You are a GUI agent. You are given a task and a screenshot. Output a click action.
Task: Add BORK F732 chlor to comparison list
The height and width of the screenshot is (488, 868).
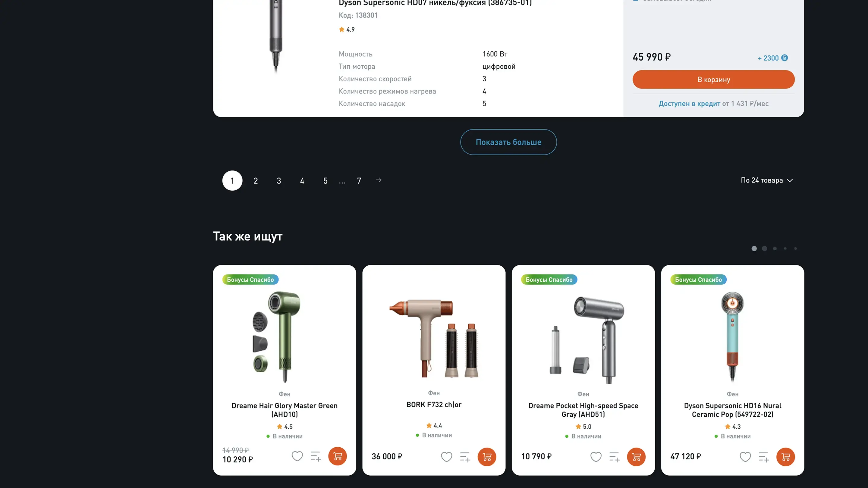[x=465, y=457]
